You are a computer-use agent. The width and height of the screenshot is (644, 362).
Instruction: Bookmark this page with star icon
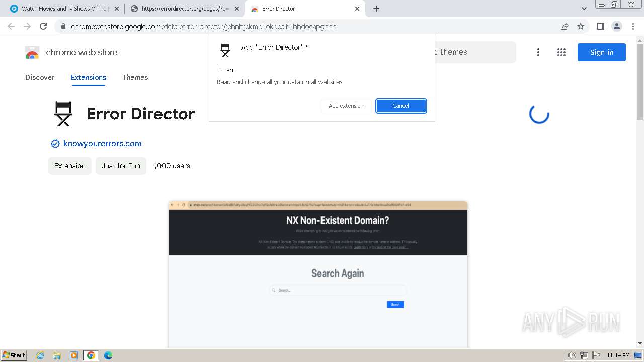tap(581, 27)
